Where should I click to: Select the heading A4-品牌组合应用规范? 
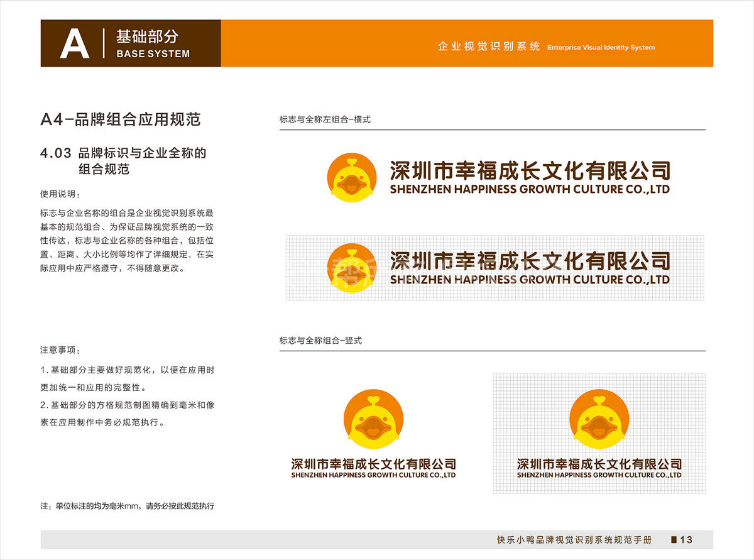pos(120,119)
